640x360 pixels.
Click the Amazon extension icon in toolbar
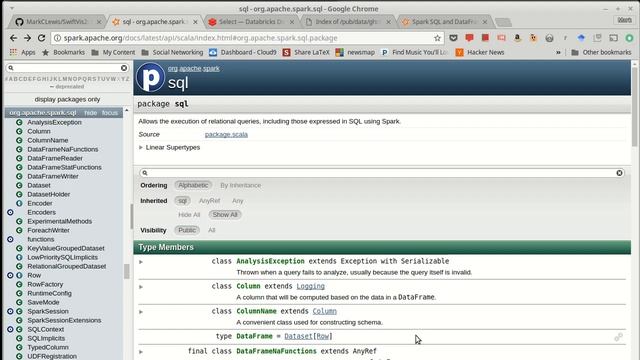tap(517, 38)
